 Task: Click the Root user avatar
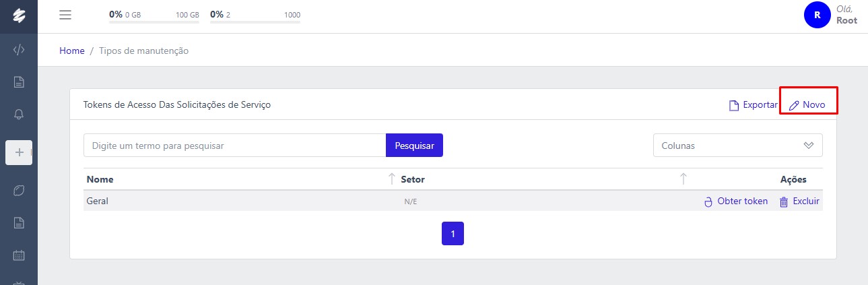coord(817,15)
